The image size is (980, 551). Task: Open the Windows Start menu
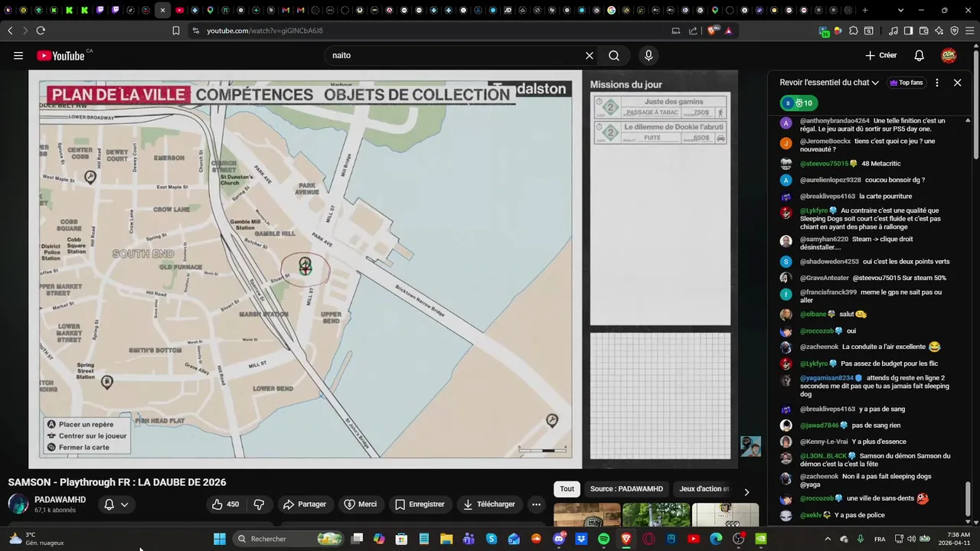219,539
